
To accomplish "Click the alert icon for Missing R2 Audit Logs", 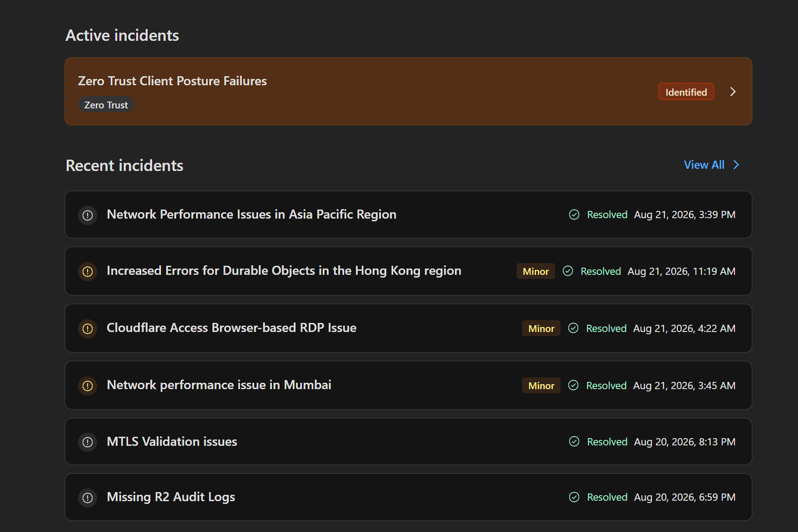I will coord(88,498).
